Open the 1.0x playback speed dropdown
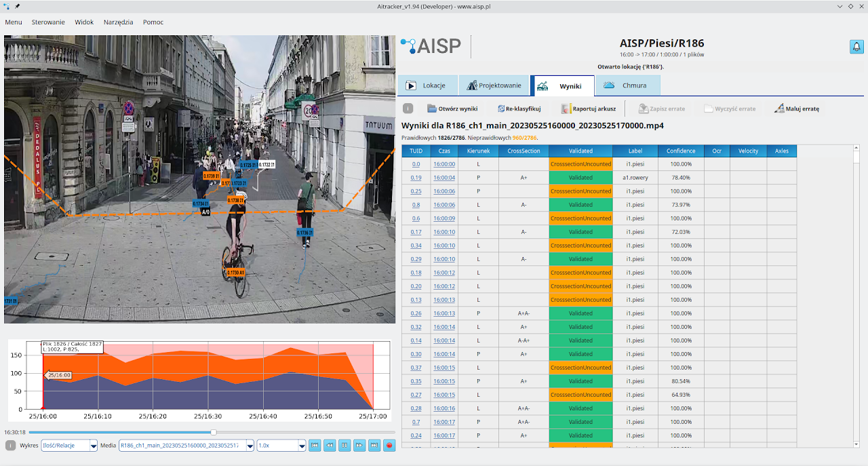The width and height of the screenshot is (868, 466). point(281,446)
